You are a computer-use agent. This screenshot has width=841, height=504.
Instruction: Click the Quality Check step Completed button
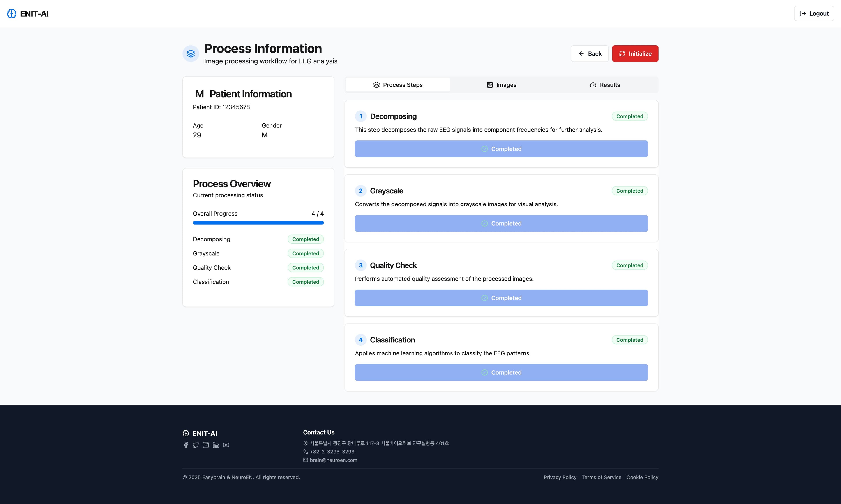pyautogui.click(x=501, y=298)
